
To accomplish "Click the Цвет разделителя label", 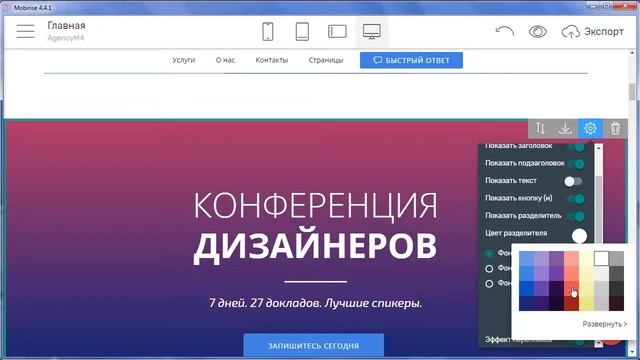I will point(516,233).
